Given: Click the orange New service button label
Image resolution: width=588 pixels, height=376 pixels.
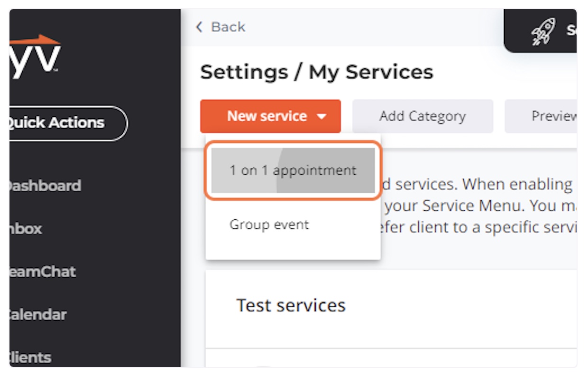Looking at the screenshot, I should coord(267,116).
